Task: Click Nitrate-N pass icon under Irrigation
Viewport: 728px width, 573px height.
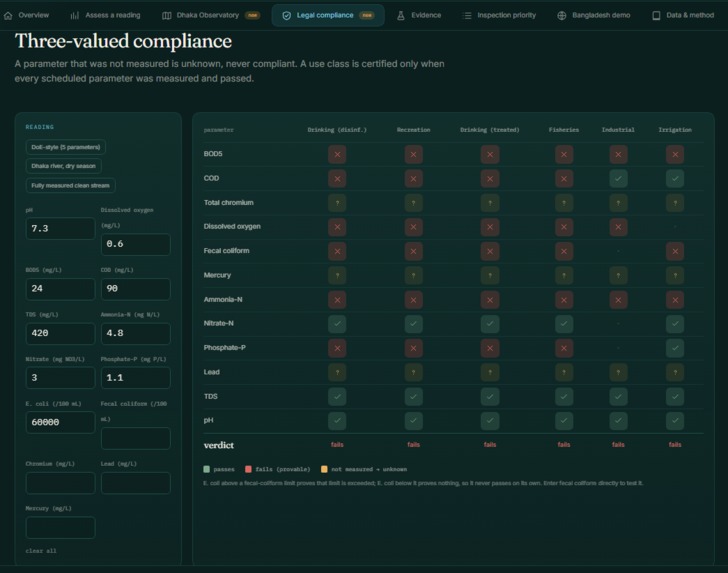Action: (675, 324)
